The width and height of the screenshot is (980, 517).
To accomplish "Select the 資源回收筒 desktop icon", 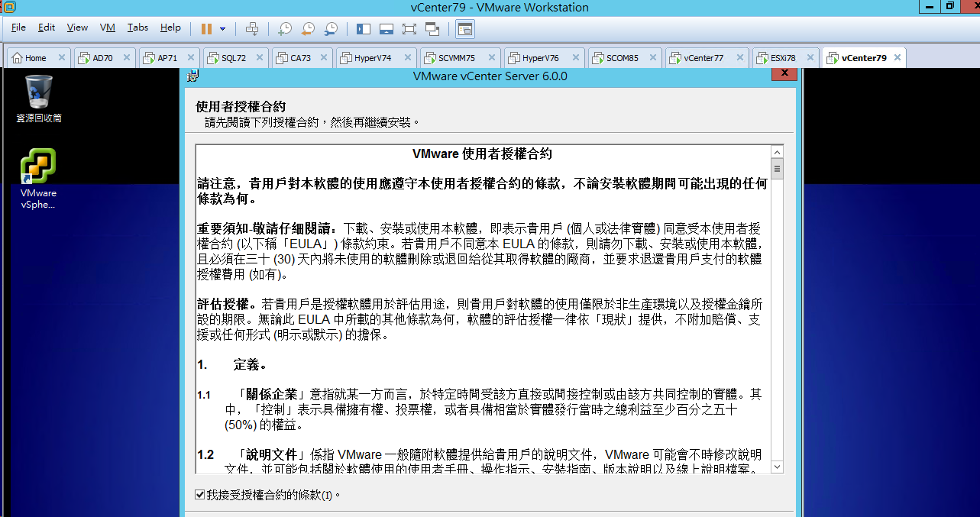I will [39, 99].
